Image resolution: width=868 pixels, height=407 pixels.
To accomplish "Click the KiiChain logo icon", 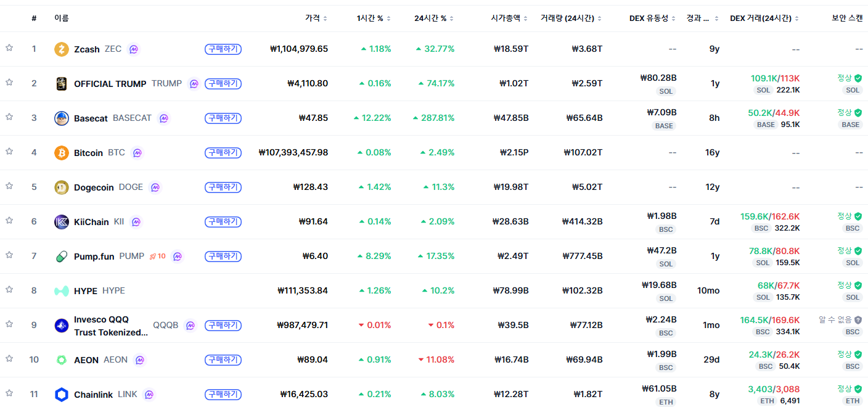I will pos(61,222).
